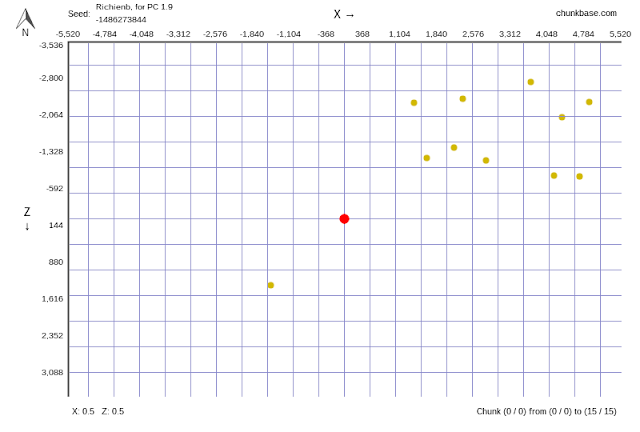Click the X-axis label -368

[326, 34]
